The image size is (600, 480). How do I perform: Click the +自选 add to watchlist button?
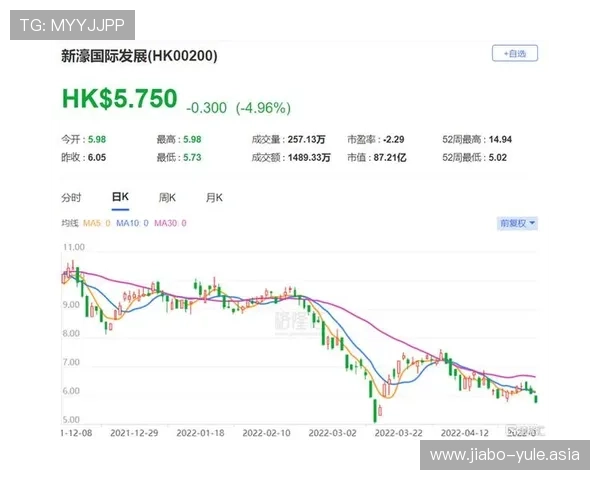[x=514, y=54]
